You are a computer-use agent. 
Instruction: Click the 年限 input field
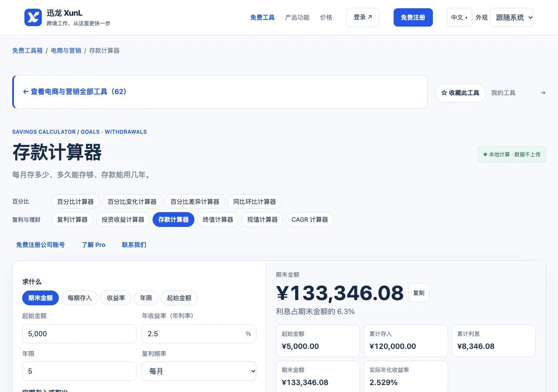pyautogui.click(x=79, y=371)
